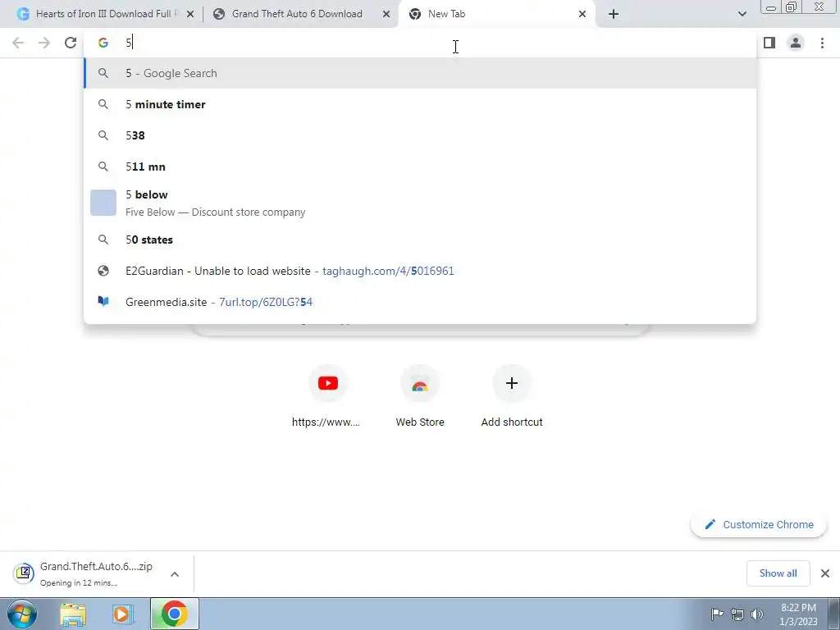
Task: Launch Windows Media Player from taskbar
Action: [x=122, y=614]
